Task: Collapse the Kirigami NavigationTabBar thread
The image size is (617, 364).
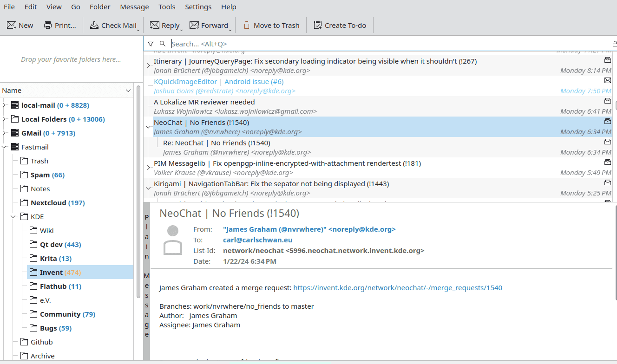Action: 148,188
